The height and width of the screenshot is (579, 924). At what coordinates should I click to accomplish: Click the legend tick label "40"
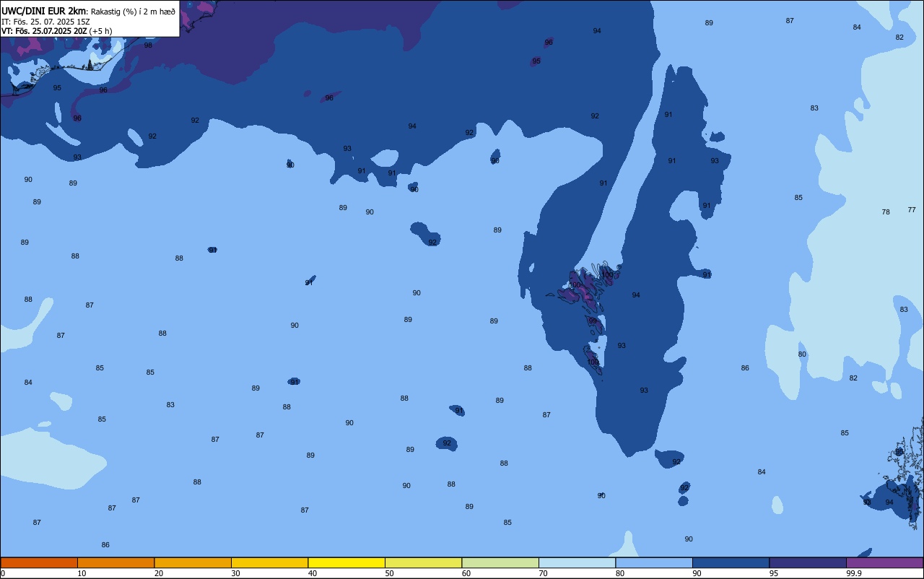click(x=313, y=573)
